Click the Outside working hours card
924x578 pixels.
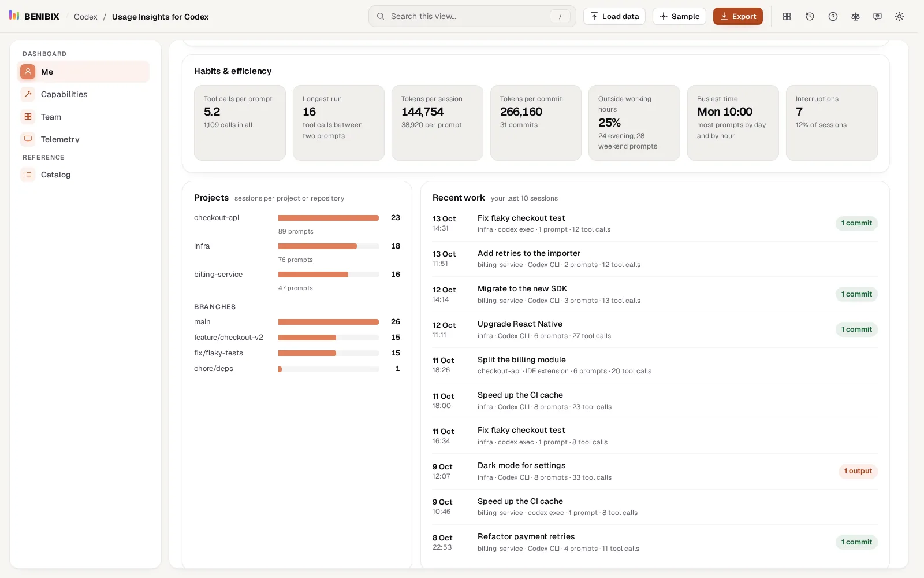(x=634, y=123)
